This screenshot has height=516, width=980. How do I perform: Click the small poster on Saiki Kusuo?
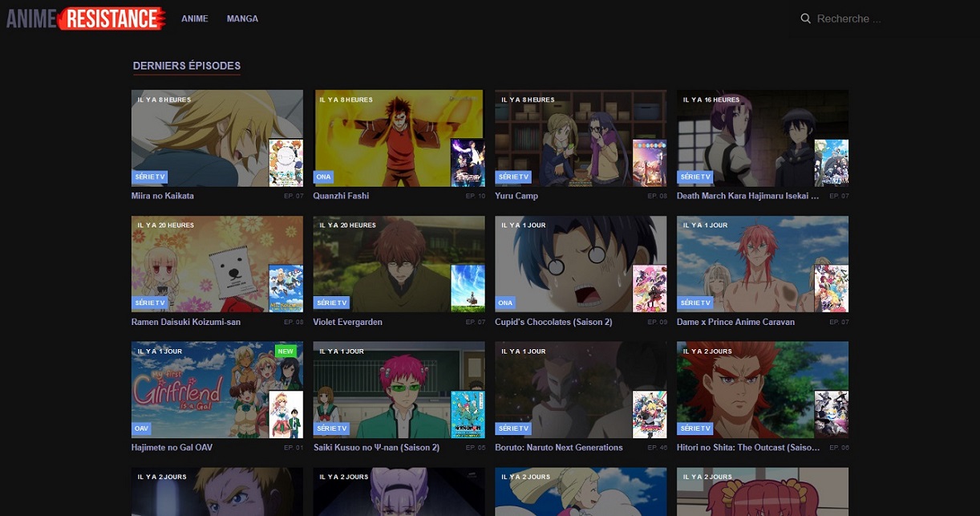click(468, 414)
